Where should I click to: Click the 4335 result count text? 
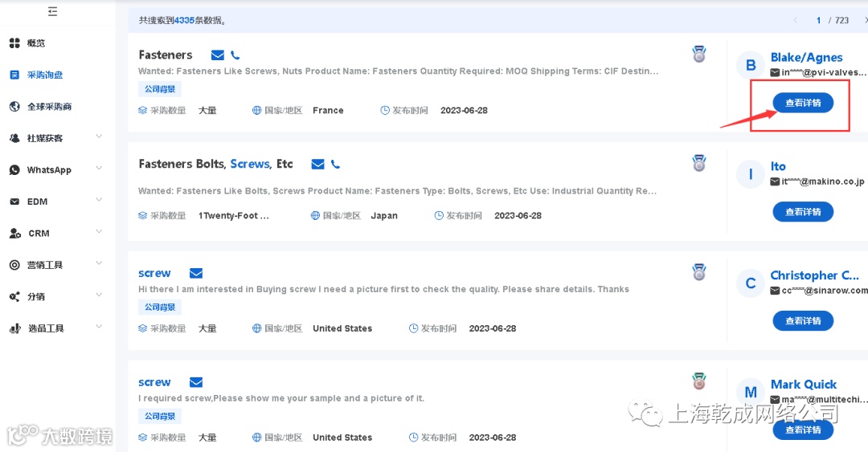click(184, 20)
